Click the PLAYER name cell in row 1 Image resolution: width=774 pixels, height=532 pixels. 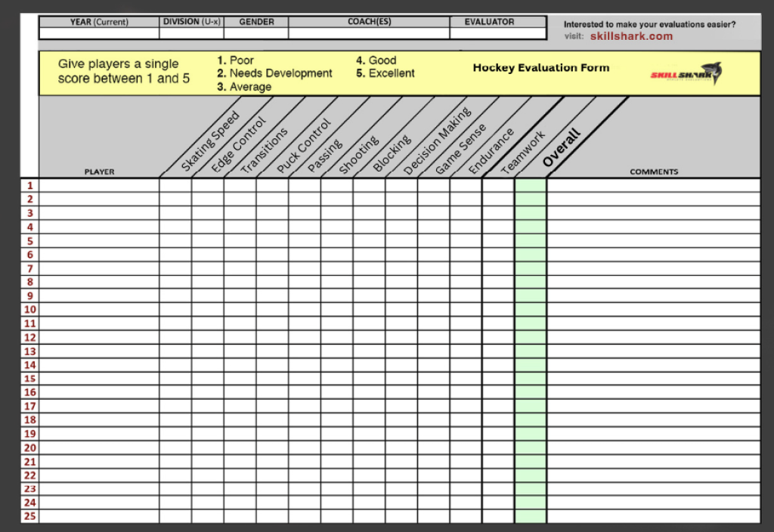click(x=98, y=185)
